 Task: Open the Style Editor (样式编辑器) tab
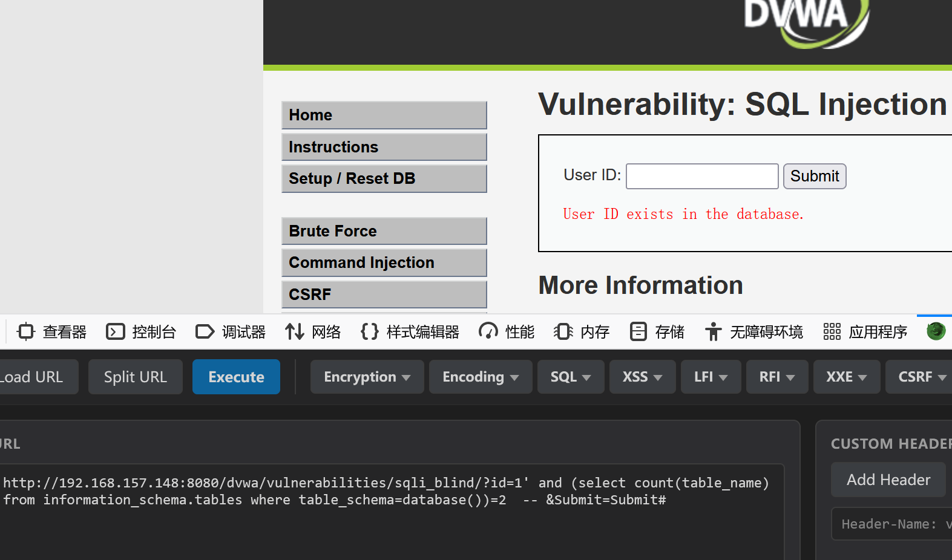pyautogui.click(x=410, y=332)
